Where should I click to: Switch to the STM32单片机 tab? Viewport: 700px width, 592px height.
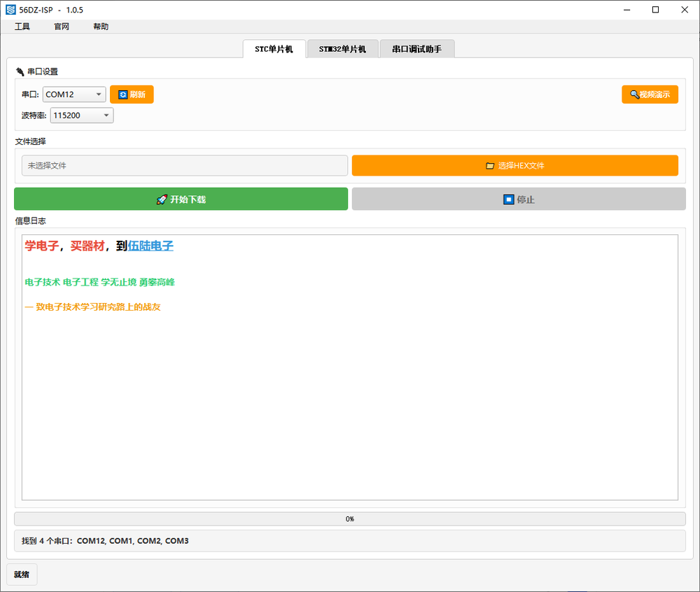pyautogui.click(x=342, y=49)
